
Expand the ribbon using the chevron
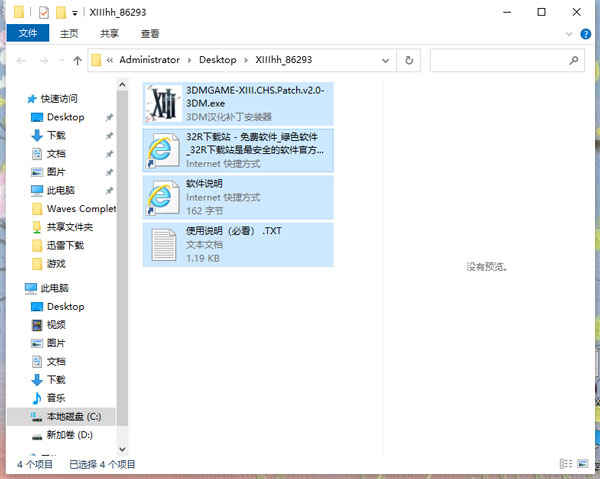[569, 34]
